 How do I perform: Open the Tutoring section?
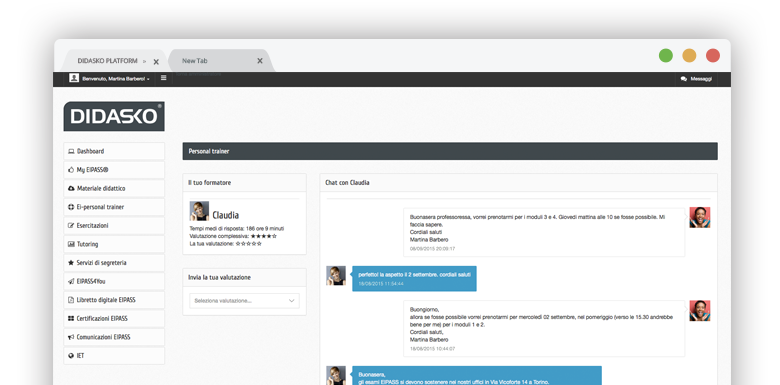tap(114, 244)
